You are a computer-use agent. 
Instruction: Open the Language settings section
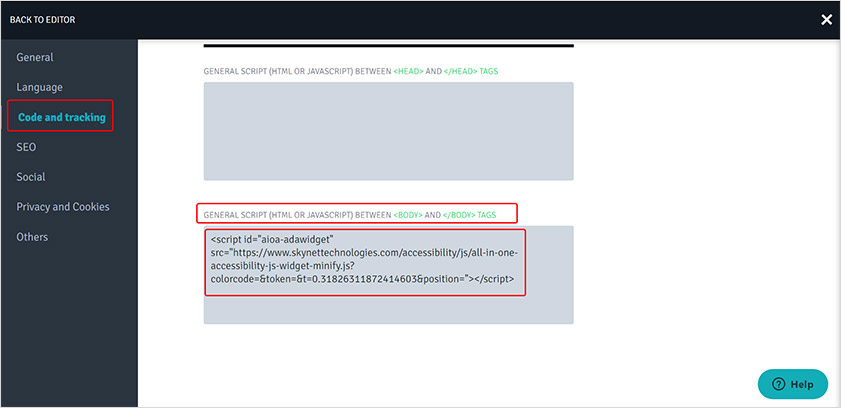pos(39,87)
